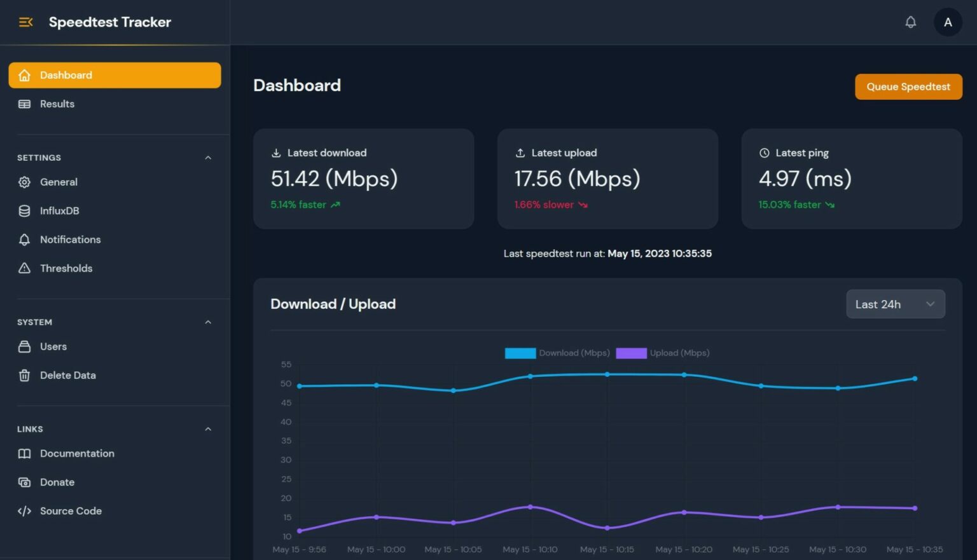
Task: Click the Source Code icon
Action: coord(24,510)
